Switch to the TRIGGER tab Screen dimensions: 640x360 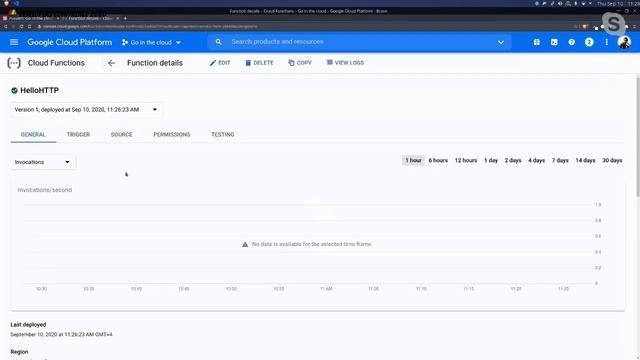(x=78, y=135)
